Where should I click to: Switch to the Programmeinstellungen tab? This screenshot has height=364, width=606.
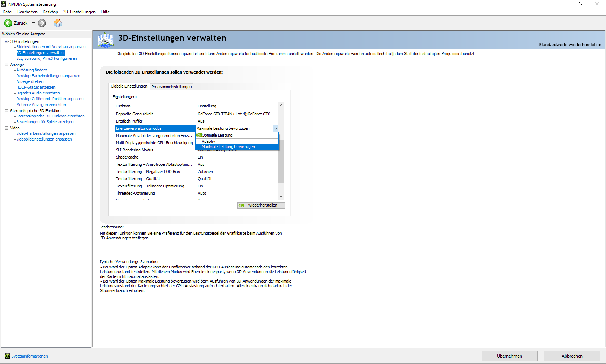172,87
